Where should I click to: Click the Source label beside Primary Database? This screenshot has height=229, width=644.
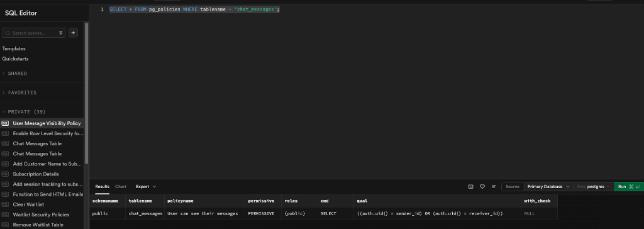pos(513,187)
